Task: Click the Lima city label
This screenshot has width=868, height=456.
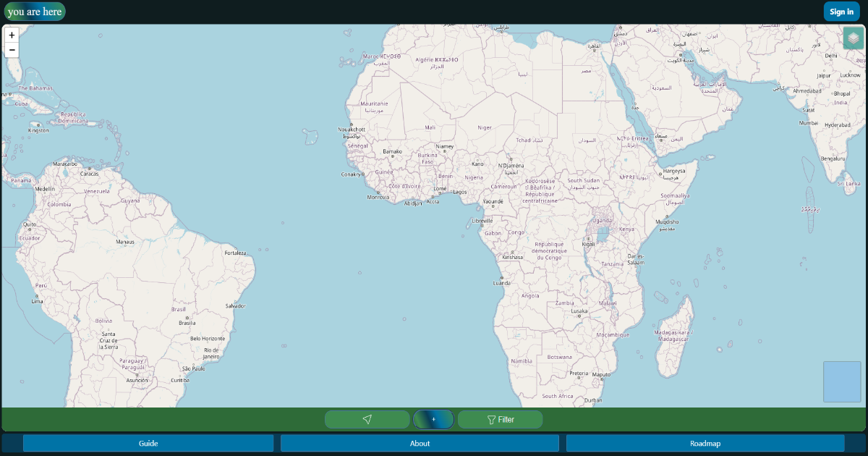Action: click(x=38, y=300)
